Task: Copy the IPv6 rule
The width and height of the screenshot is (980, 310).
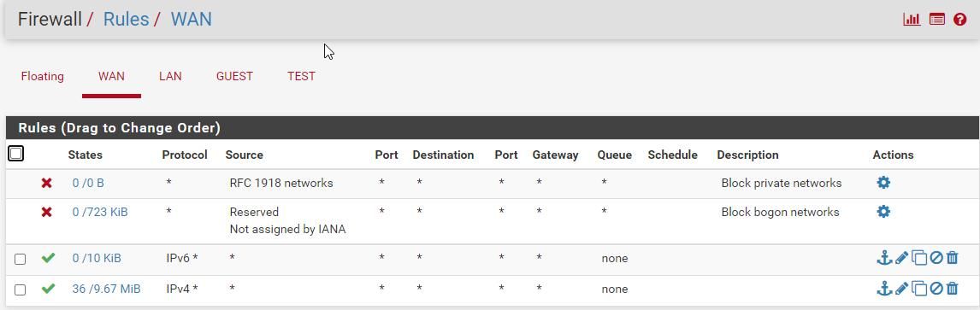Action: coord(918,257)
